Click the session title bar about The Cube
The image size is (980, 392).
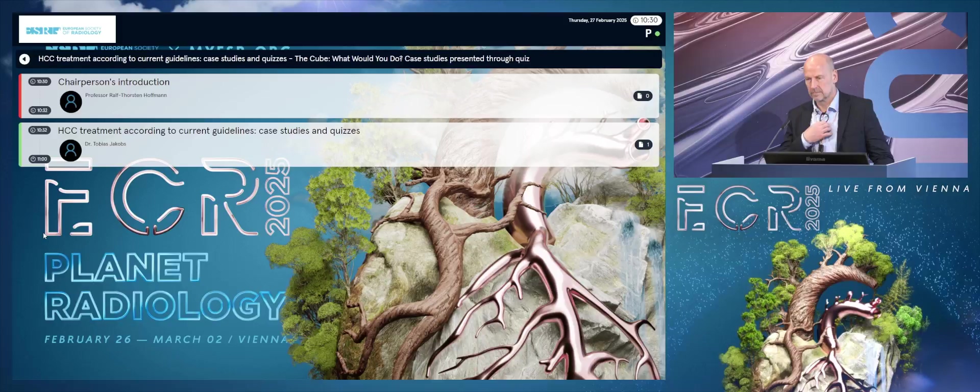point(339,59)
